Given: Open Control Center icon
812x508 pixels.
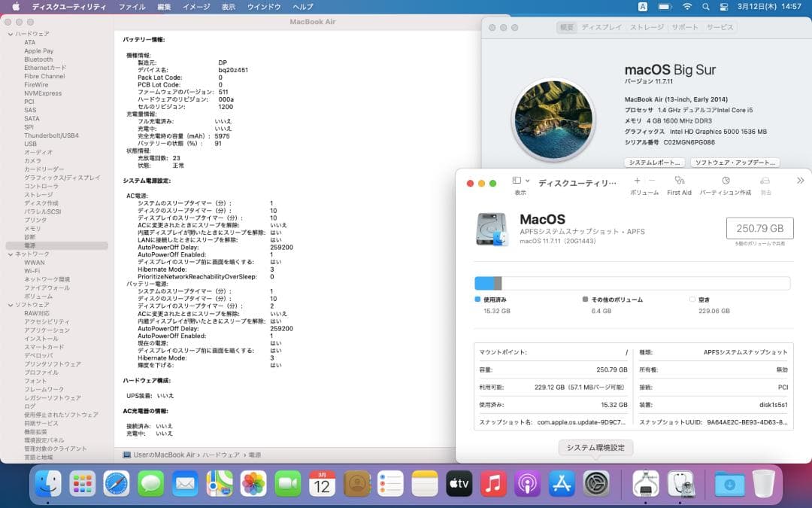Looking at the screenshot, I should pyautogui.click(x=724, y=7).
